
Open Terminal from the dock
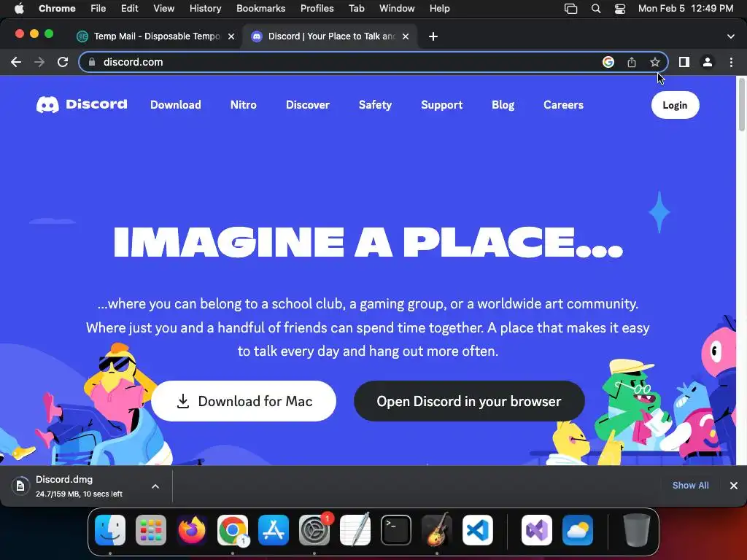[x=396, y=530]
